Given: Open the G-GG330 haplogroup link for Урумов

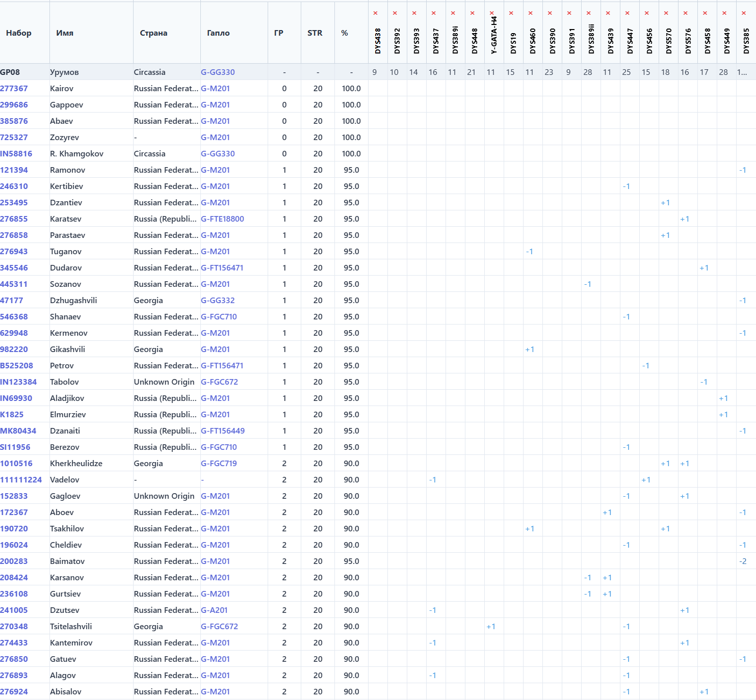Looking at the screenshot, I should (218, 72).
